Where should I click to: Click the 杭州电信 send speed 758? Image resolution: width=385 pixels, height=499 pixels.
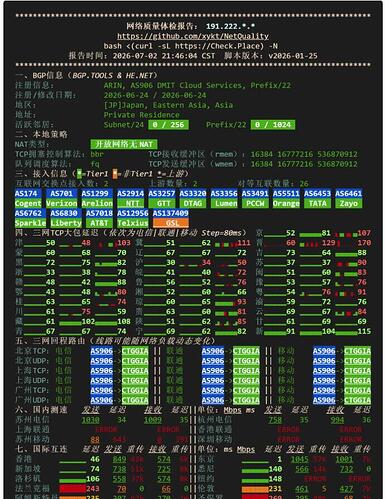(275, 420)
